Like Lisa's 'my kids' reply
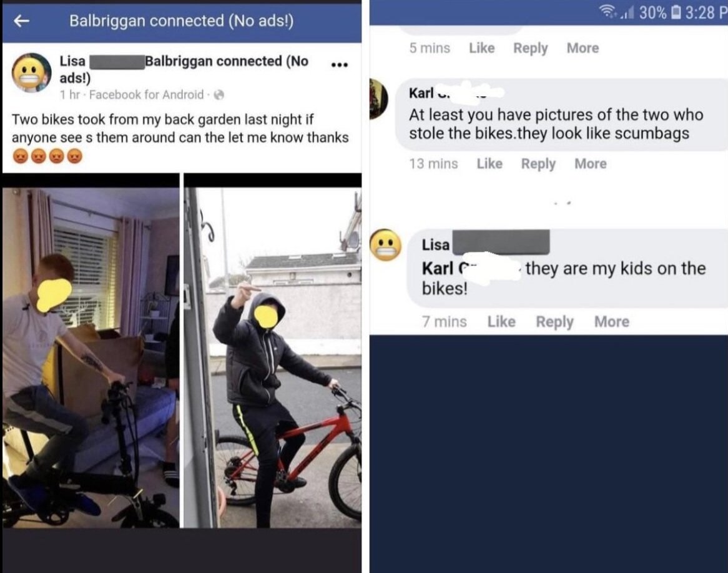 pos(501,322)
